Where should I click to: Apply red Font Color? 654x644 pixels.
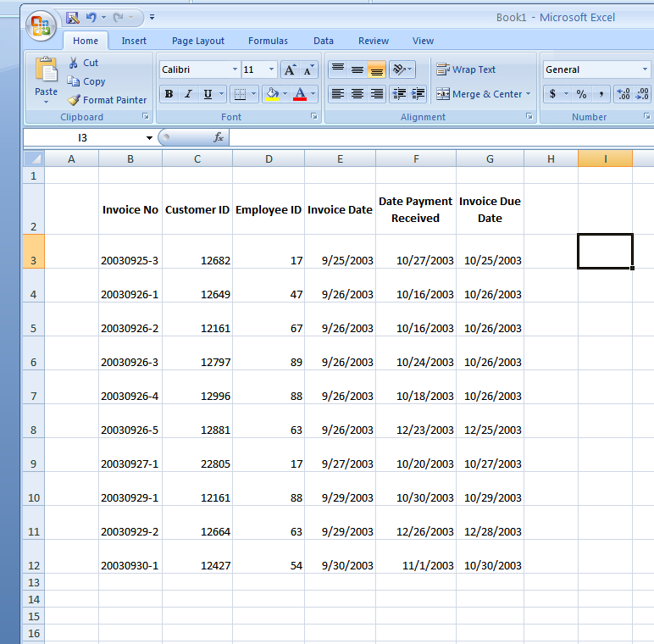tap(300, 94)
